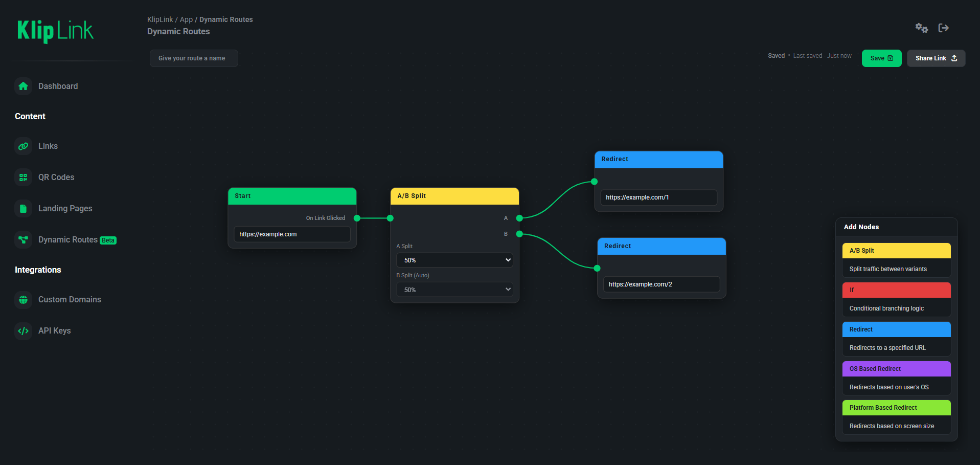Click input connector of example.com/1 Redirect
Screen dimensions: 980x465
pos(594,182)
